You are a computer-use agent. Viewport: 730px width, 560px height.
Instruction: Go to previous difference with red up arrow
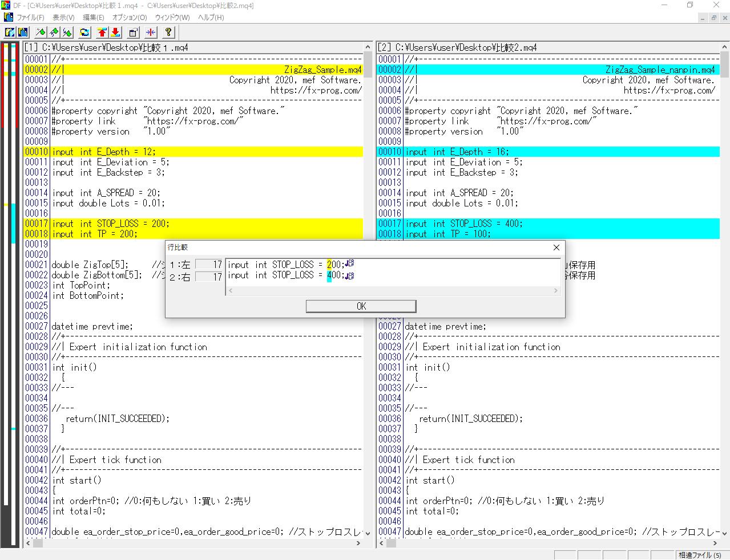(x=102, y=33)
